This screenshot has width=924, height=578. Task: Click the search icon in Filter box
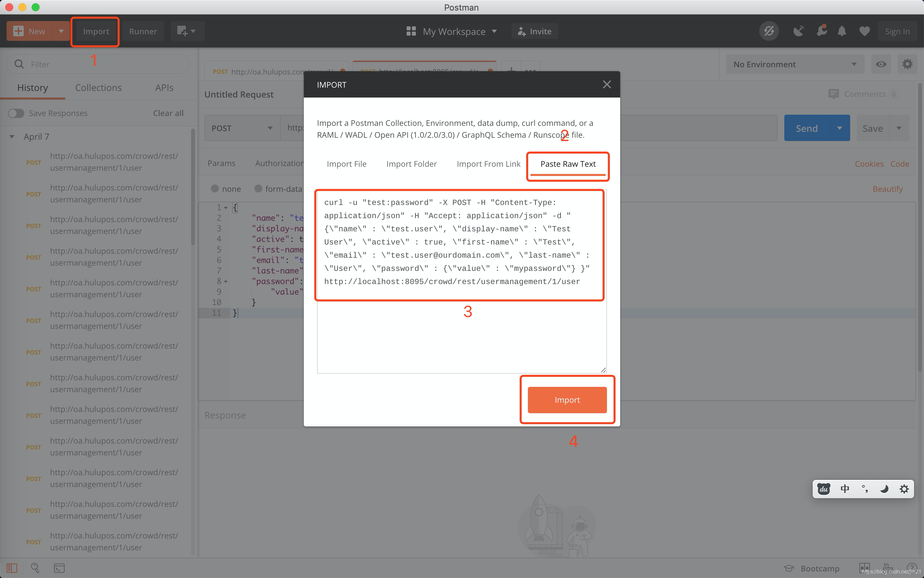[x=19, y=64]
